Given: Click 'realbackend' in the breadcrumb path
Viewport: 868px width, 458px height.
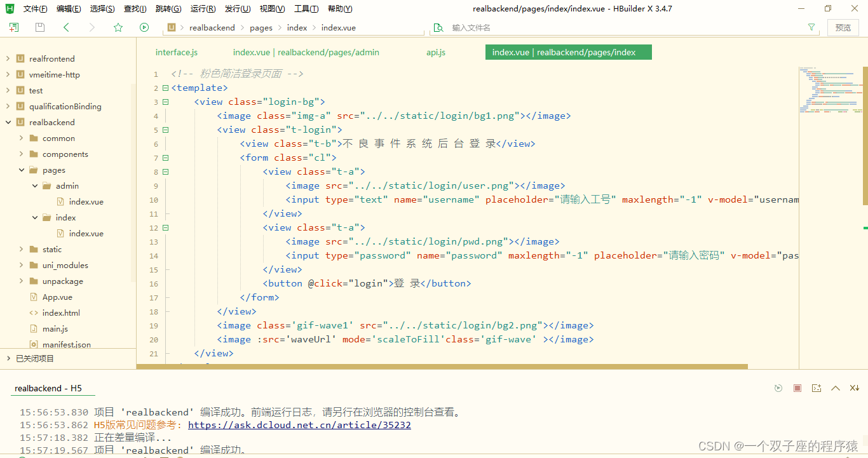Looking at the screenshot, I should (x=212, y=27).
